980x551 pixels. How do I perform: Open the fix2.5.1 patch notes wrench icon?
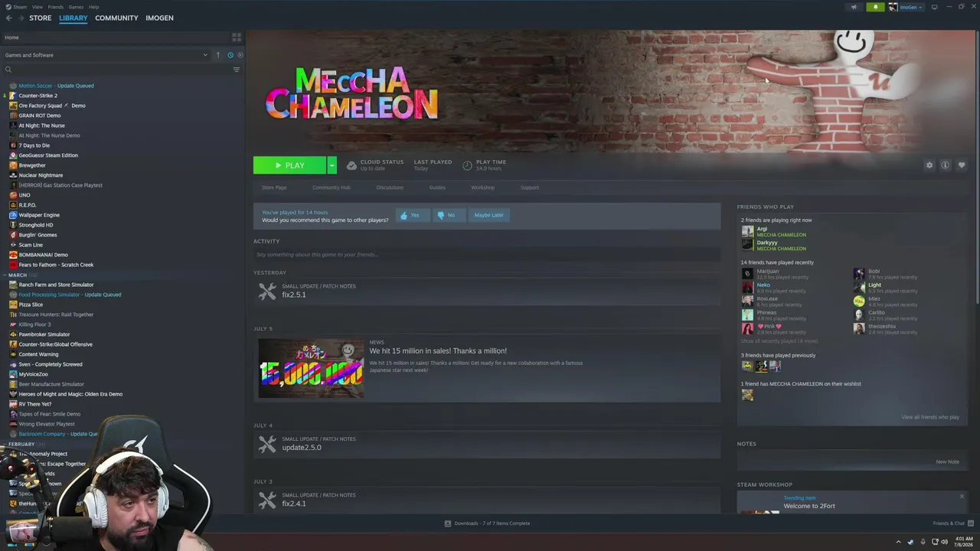click(x=267, y=291)
